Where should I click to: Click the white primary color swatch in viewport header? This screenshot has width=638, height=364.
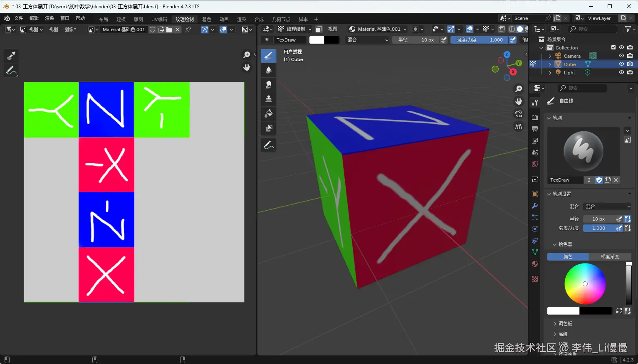(x=317, y=40)
